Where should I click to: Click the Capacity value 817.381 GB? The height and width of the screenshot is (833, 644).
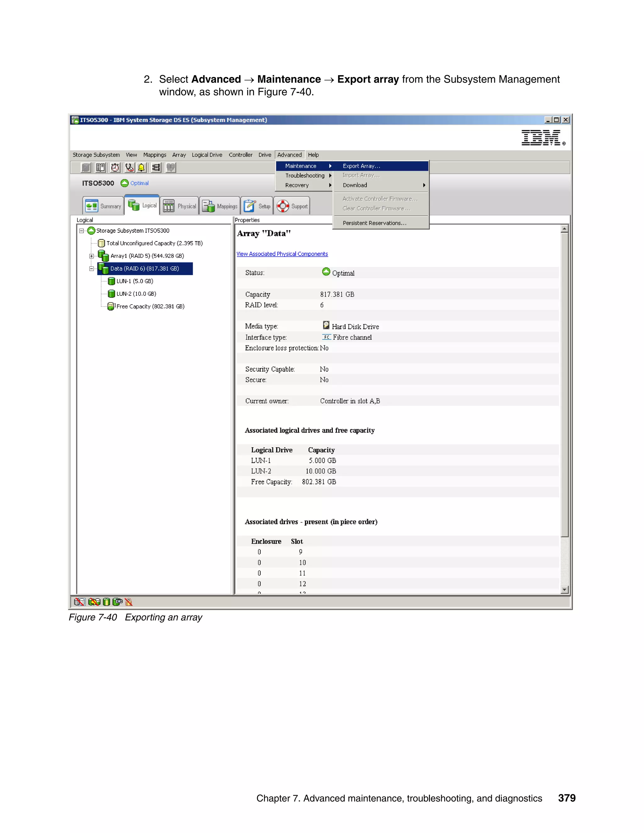pos(337,295)
